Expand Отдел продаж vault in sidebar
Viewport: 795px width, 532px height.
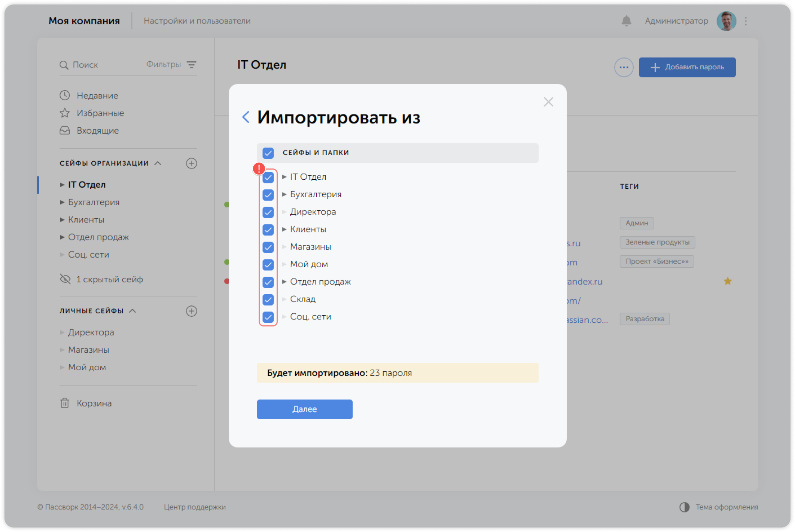click(62, 237)
